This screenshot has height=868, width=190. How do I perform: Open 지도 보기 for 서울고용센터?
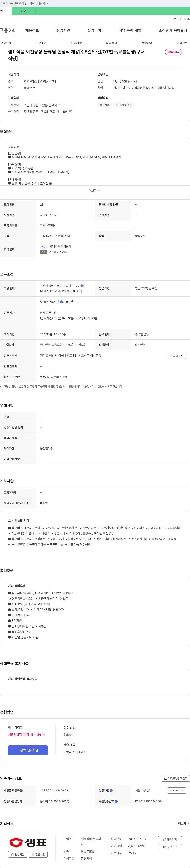point(177,790)
